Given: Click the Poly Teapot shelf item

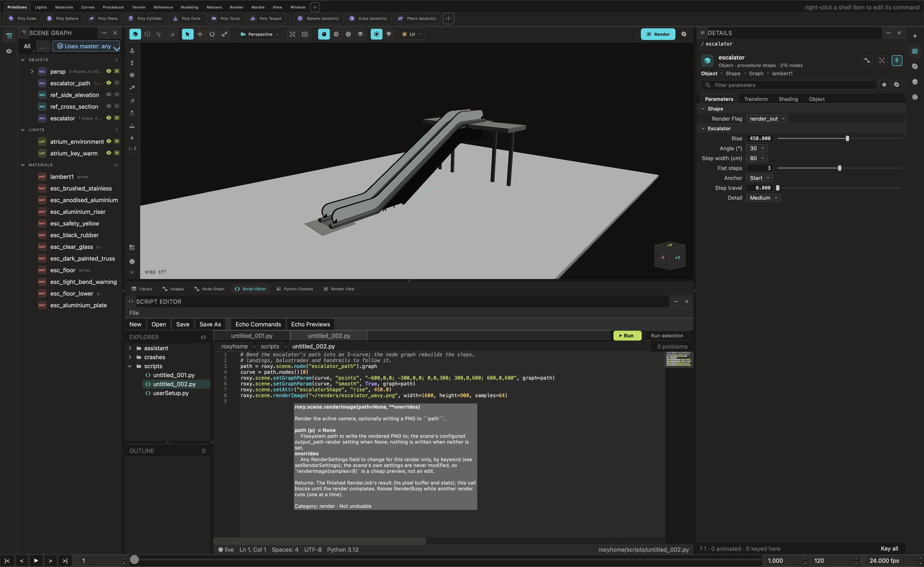Looking at the screenshot, I should tap(266, 18).
